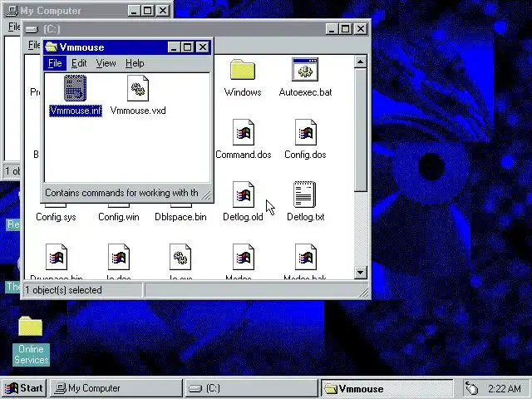Click scroll down arrow in C: window
Image resolution: width=532 pixels, height=399 pixels.
pyautogui.click(x=360, y=273)
